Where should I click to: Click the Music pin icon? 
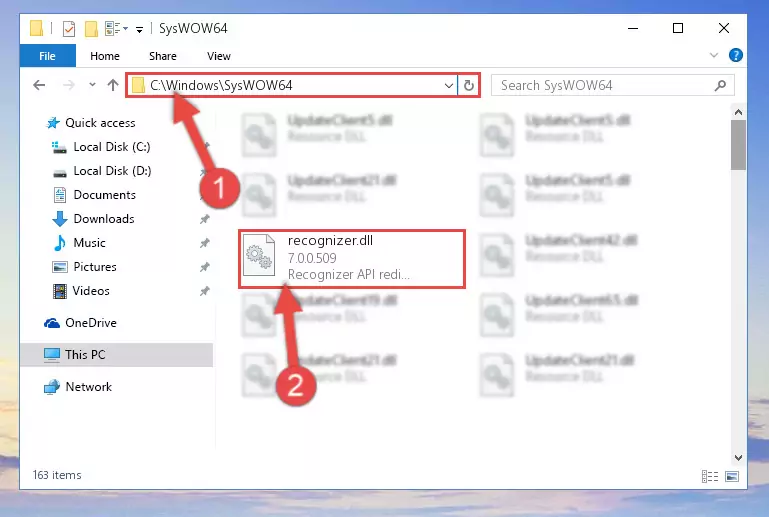tap(205, 243)
